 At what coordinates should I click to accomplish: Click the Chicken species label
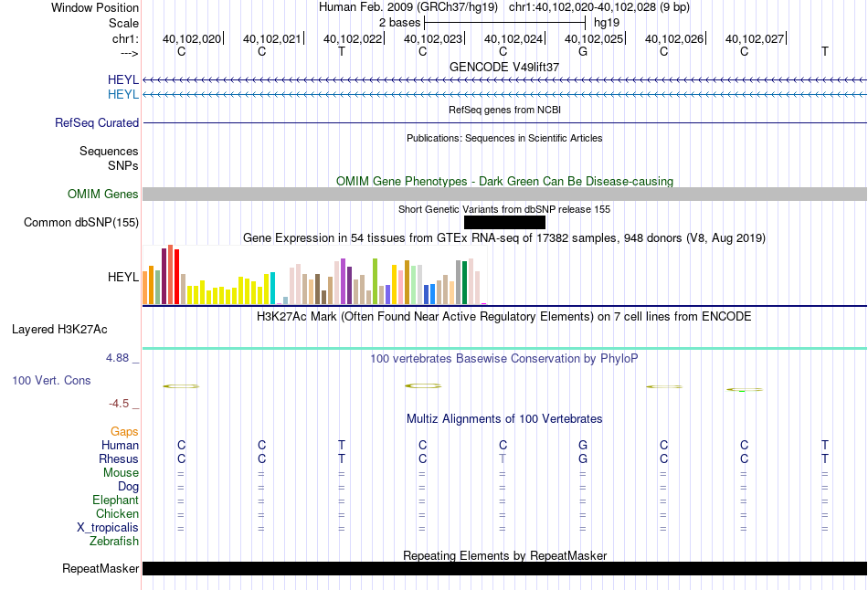pos(117,513)
